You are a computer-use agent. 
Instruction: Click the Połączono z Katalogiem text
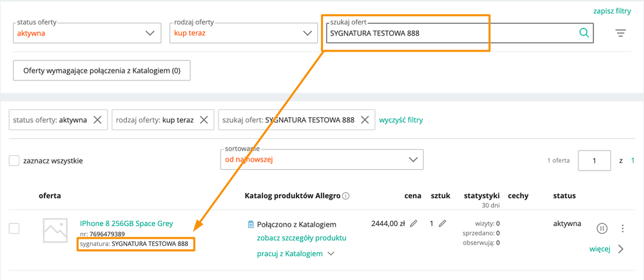click(x=297, y=224)
